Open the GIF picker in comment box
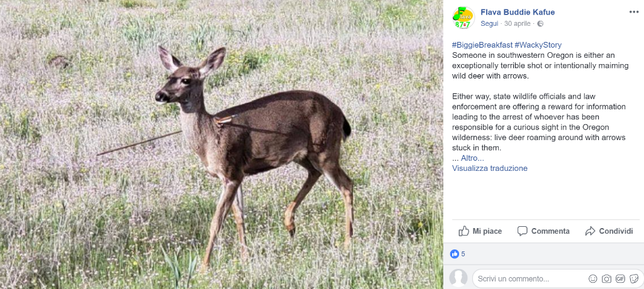Viewport: 644px width, 289px height. (620, 278)
